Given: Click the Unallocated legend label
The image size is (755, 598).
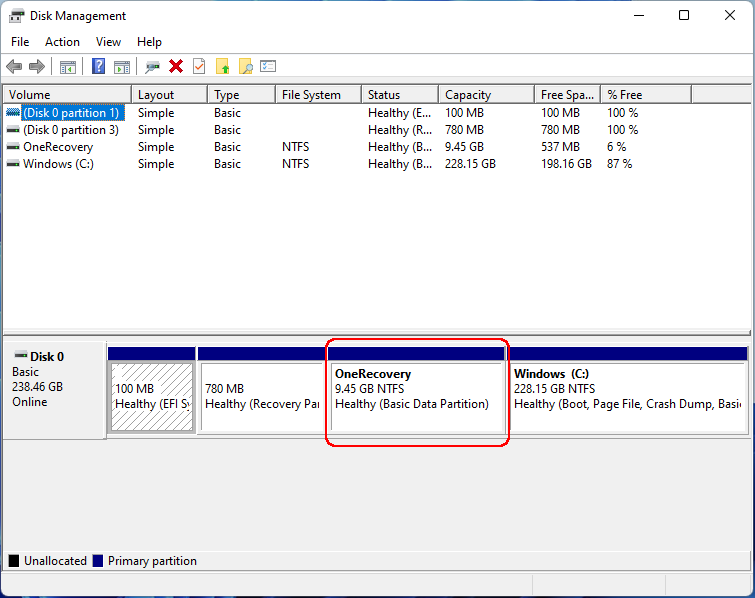Looking at the screenshot, I should pos(55,560).
